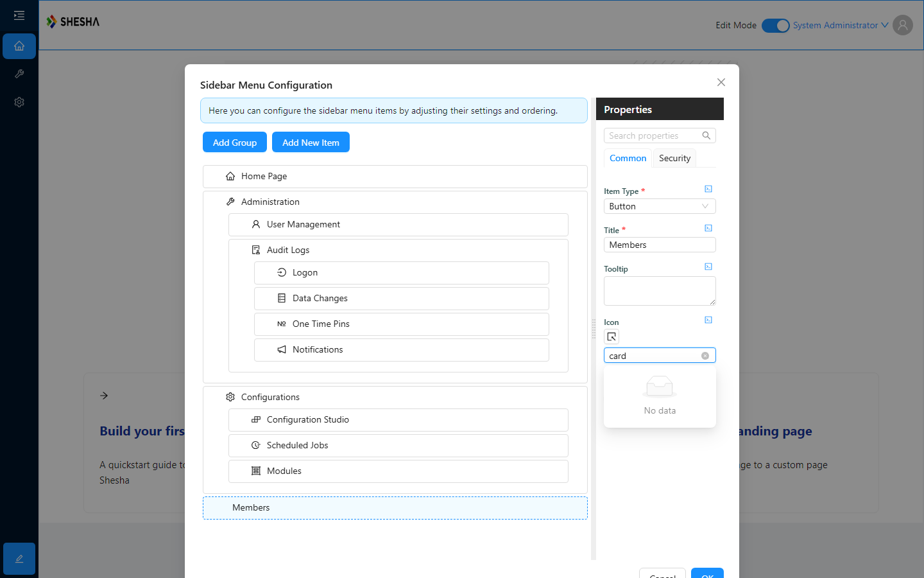Viewport: 924px width, 578px height.
Task: Click the Configuration Studio icon
Action: [x=256, y=419]
